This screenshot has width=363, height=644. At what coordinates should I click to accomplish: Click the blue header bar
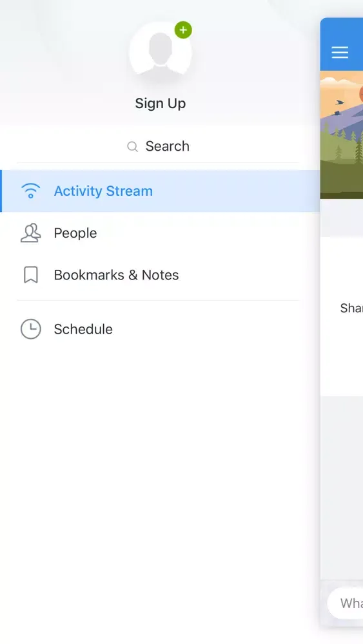[342, 44]
